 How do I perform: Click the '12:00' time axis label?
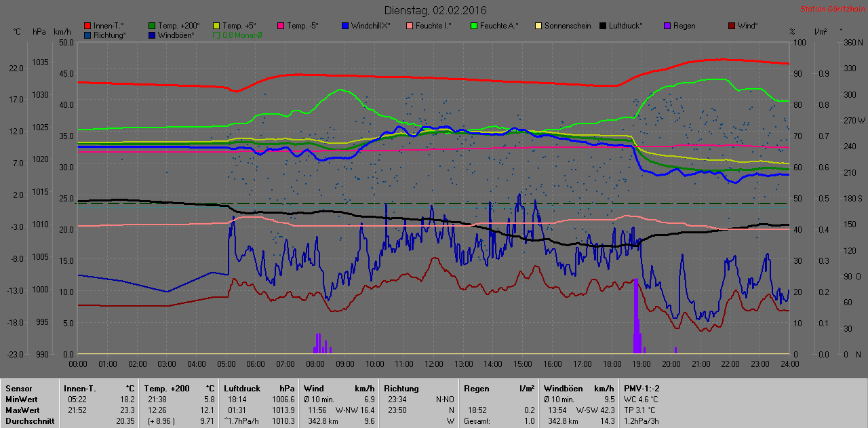[433, 364]
